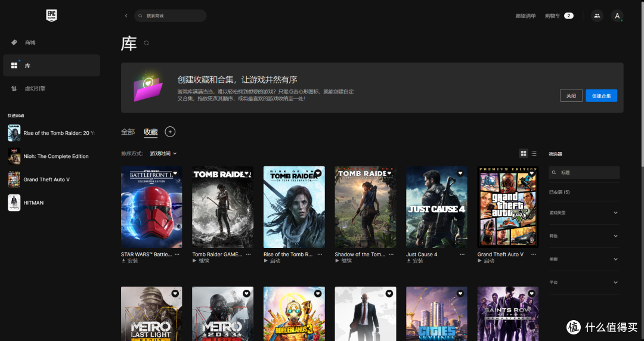Continue Shadow of the Tomb Raider 继续
Screen dimensions: 644x341
pyautogui.click(x=343, y=261)
